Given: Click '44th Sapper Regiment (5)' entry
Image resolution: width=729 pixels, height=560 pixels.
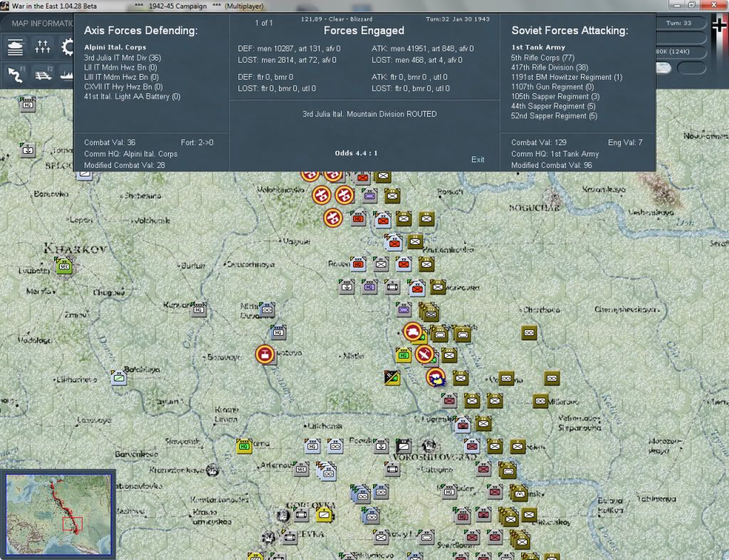Looking at the screenshot, I should 552,107.
